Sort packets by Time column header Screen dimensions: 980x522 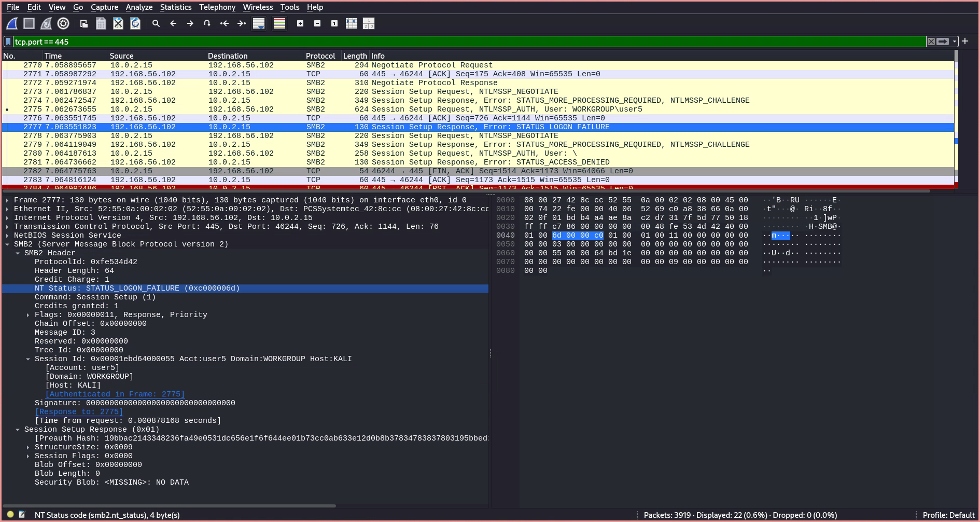[x=75, y=56]
